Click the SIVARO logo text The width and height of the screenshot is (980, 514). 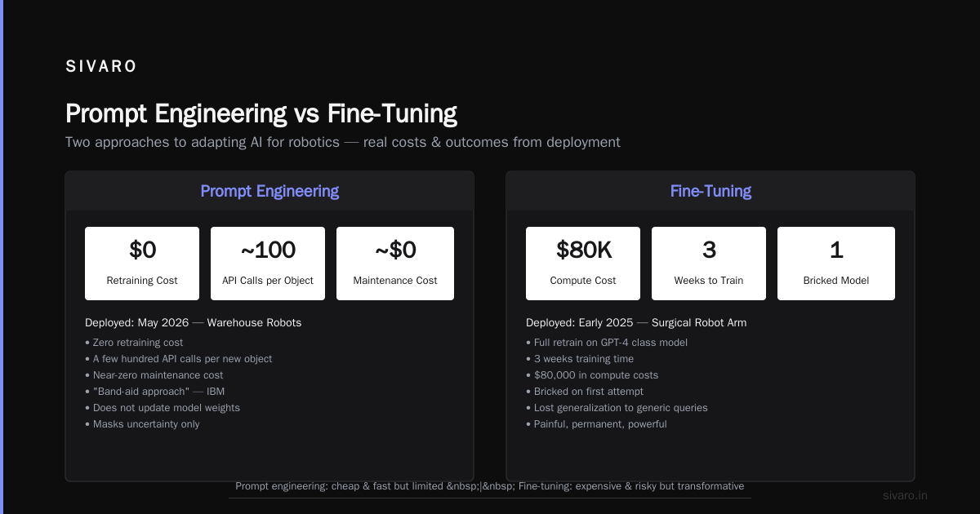[x=101, y=67]
